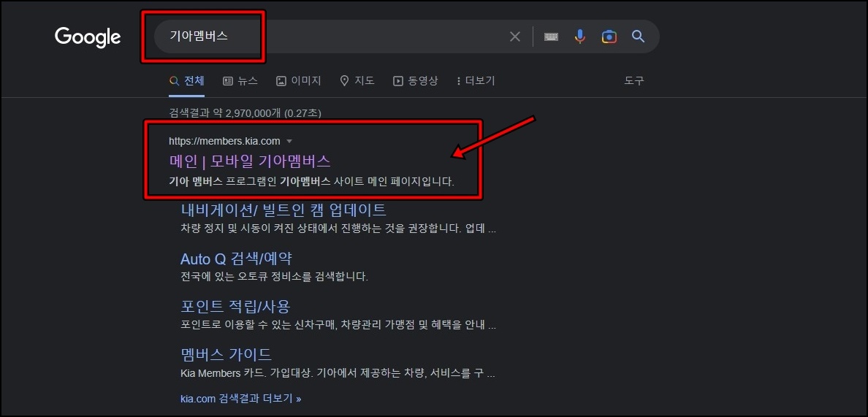Switch to the 뉴스 tab
The height and width of the screenshot is (417, 868).
(x=240, y=81)
